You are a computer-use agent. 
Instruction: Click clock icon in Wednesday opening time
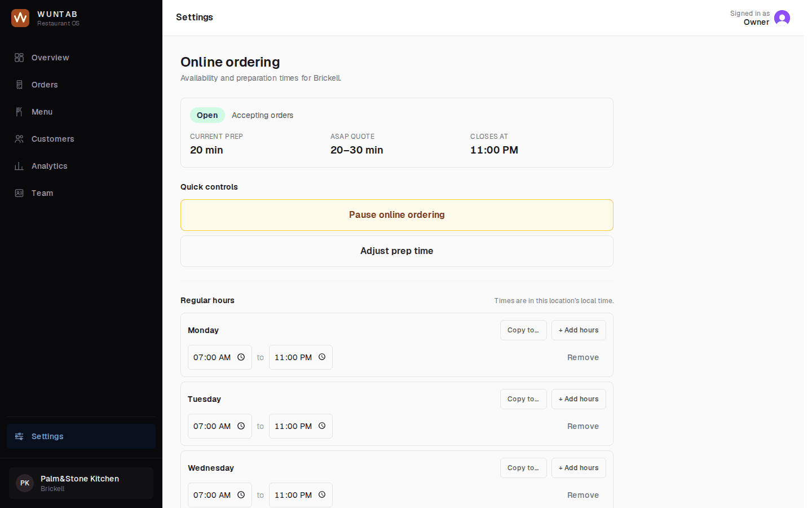tap(241, 495)
